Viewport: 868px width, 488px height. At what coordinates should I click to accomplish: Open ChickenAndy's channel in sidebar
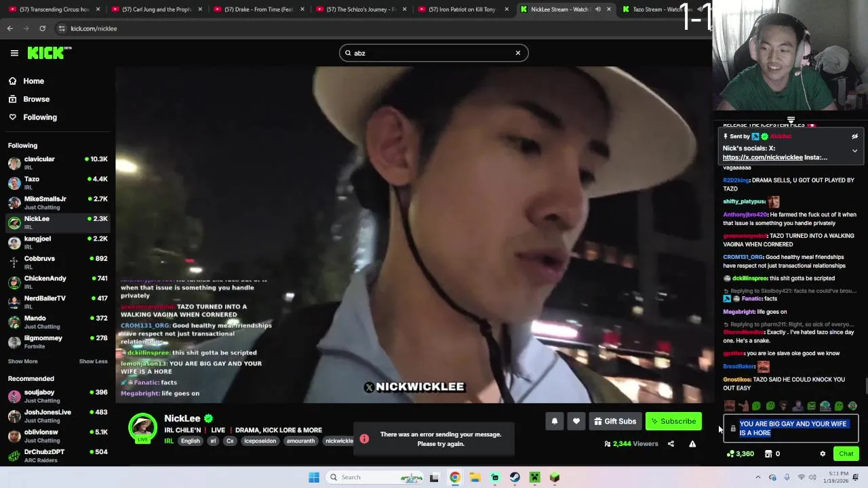click(58, 282)
